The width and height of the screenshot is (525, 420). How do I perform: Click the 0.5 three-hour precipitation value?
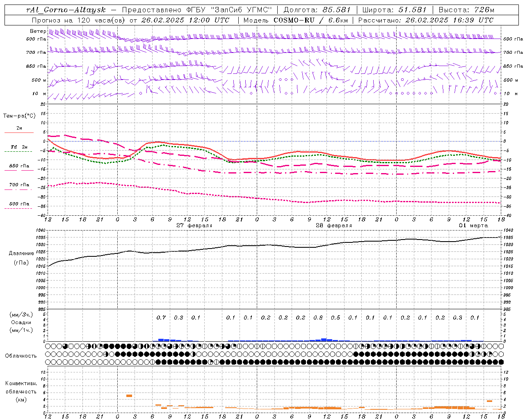tap(336, 317)
